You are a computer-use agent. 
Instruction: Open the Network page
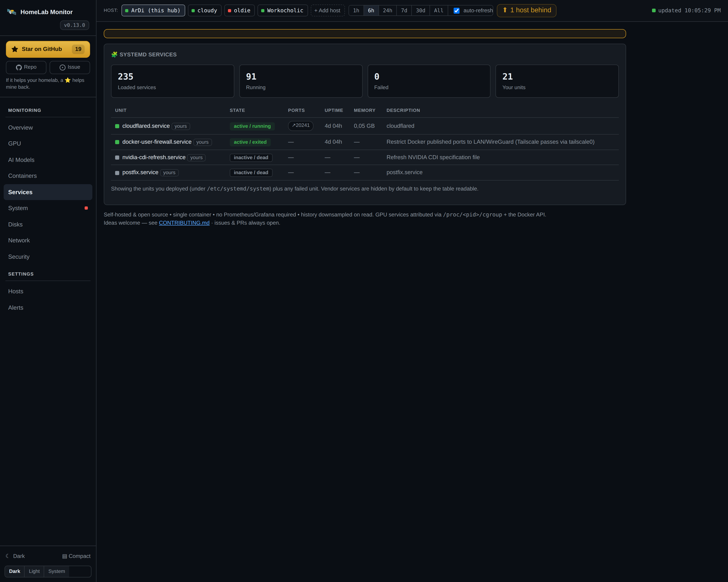(48, 240)
